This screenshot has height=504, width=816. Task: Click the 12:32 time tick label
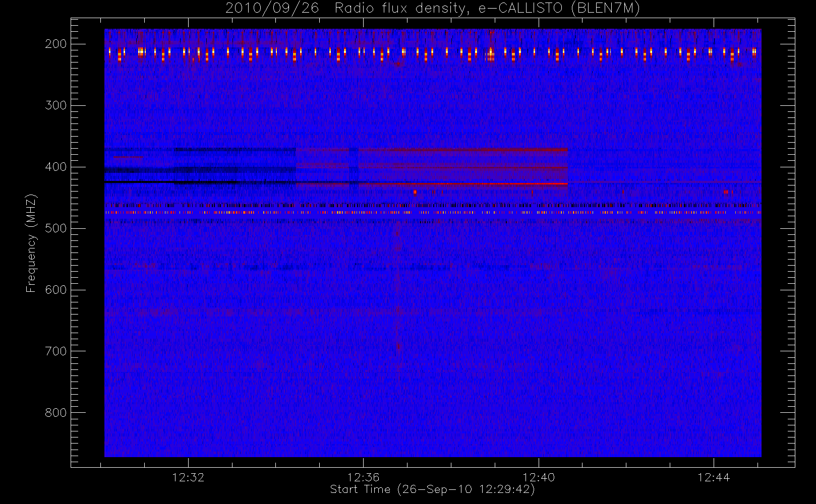(x=188, y=477)
